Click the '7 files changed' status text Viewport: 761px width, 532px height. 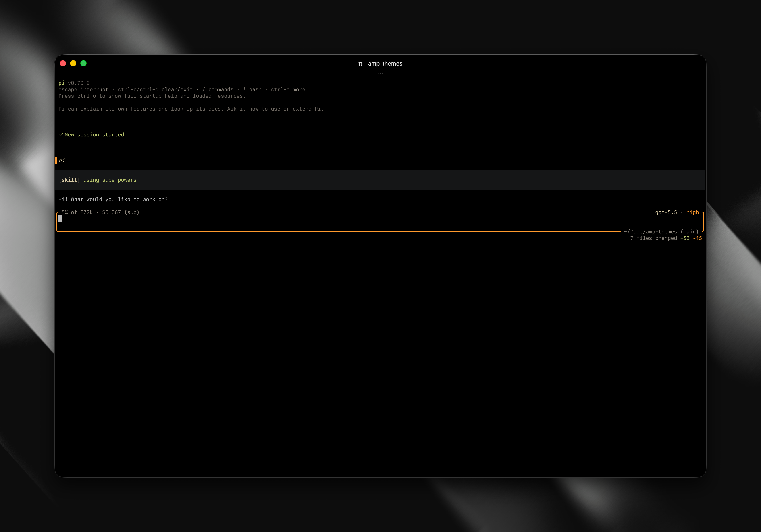coord(653,238)
